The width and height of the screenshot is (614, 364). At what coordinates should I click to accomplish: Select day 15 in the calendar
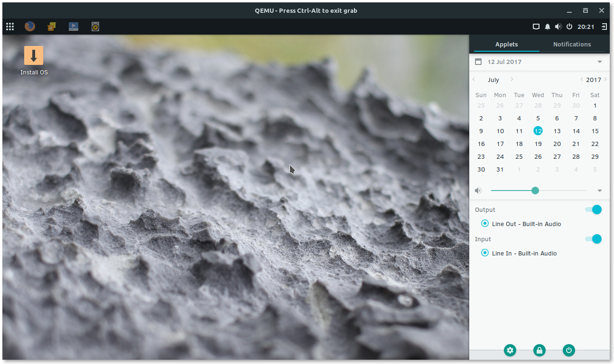[x=595, y=131]
